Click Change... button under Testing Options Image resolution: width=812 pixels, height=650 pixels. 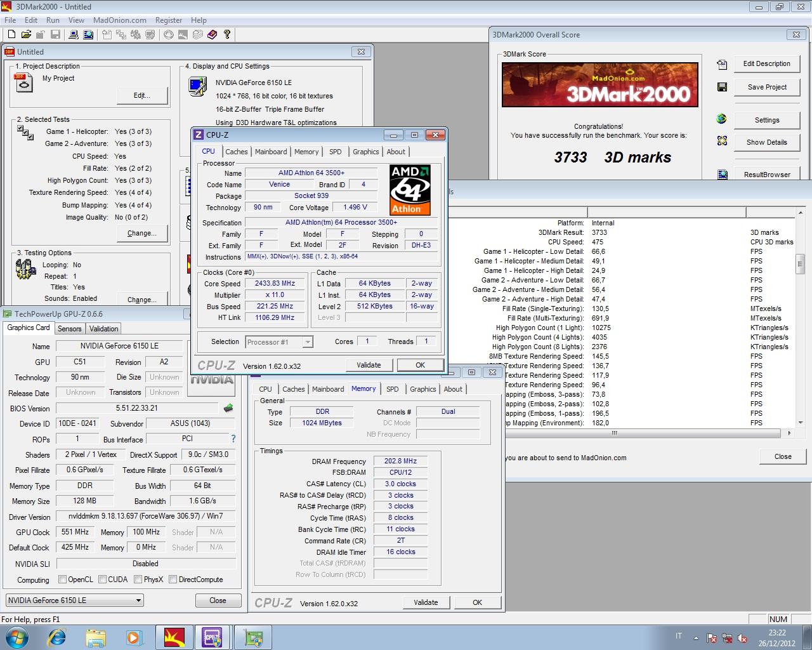tap(142, 299)
